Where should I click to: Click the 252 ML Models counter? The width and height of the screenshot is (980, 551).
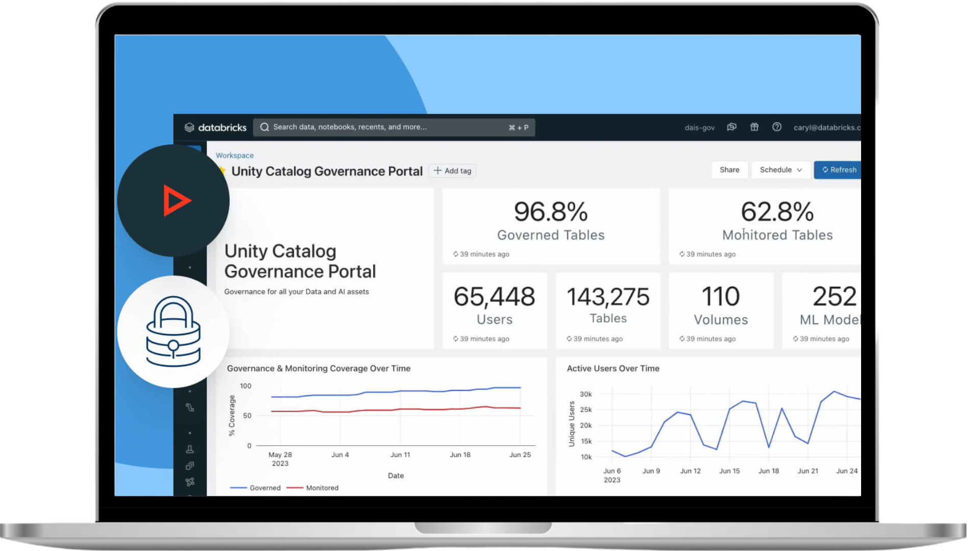821,310
